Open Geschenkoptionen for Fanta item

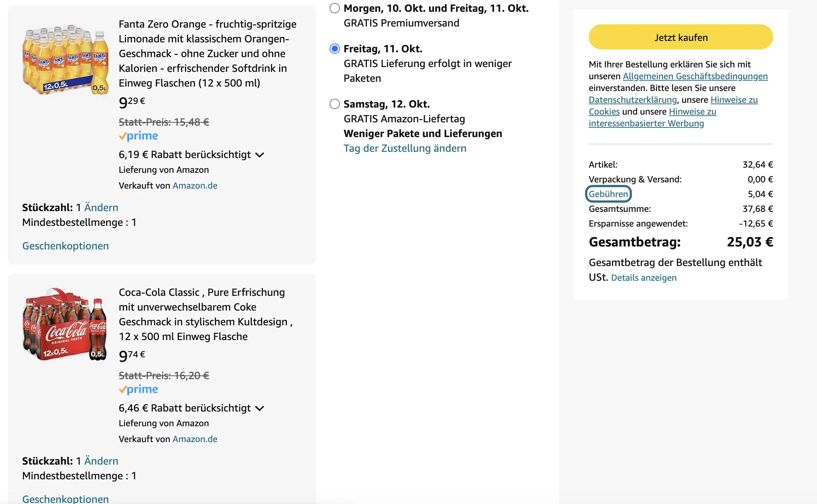(66, 246)
